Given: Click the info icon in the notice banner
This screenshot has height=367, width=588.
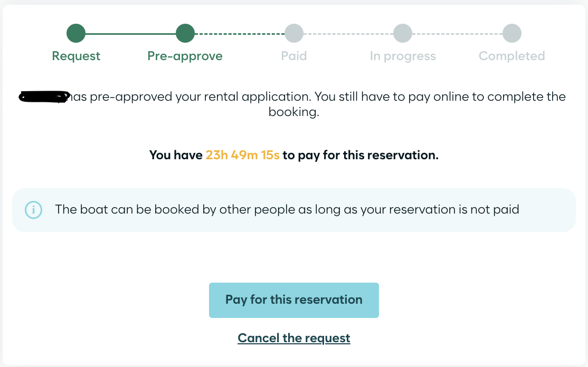Looking at the screenshot, I should click(x=33, y=210).
